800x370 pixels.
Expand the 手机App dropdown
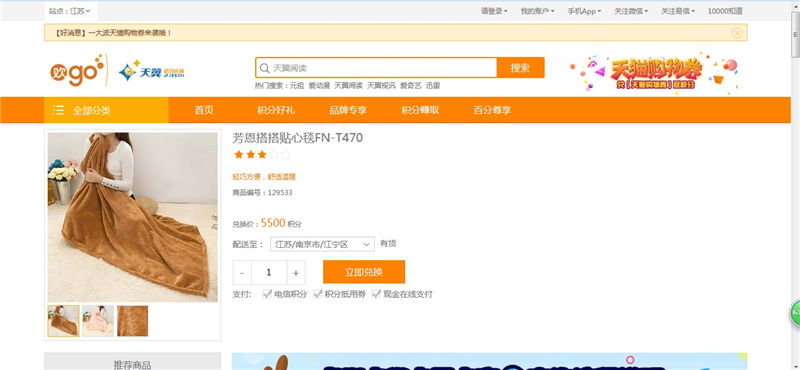click(x=584, y=11)
